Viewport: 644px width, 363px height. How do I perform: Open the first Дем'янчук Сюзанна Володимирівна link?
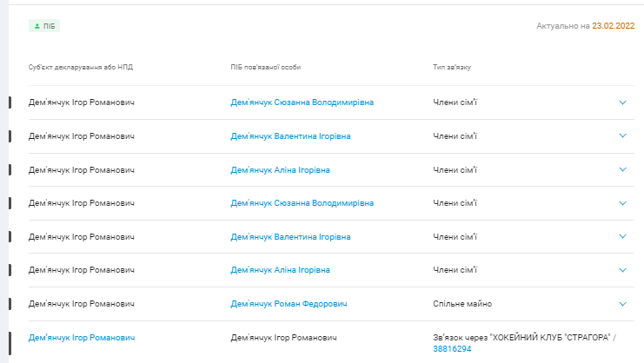point(302,102)
